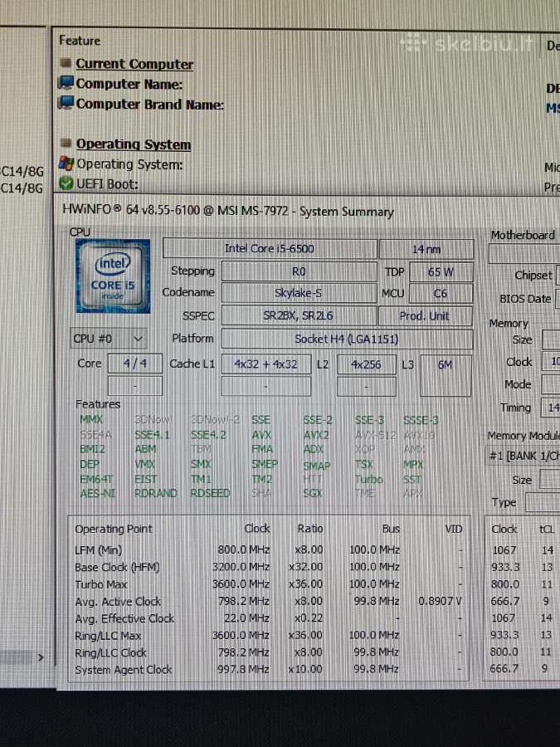Select the Avg. Active Clock row
The image size is (560, 747).
tap(269, 601)
